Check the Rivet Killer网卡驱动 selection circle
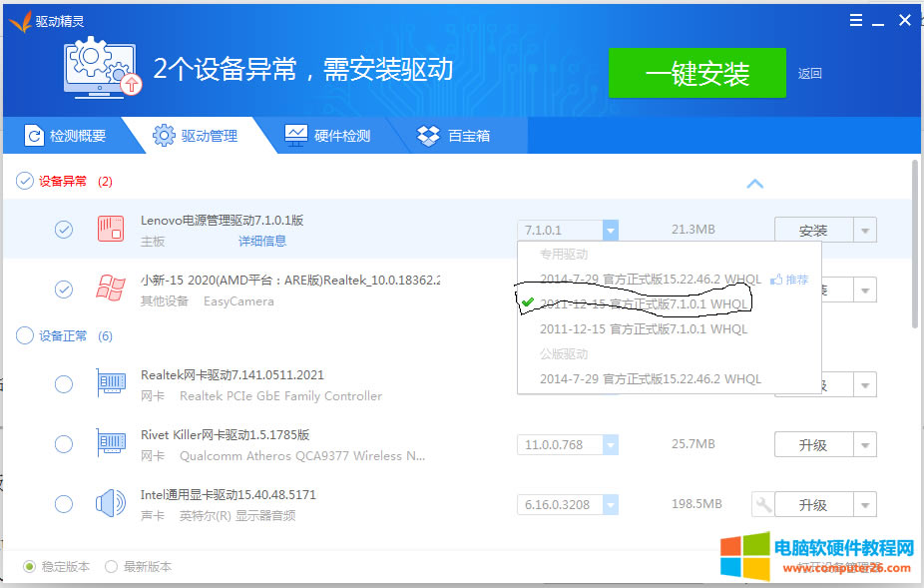This screenshot has width=924, height=588. click(x=64, y=443)
